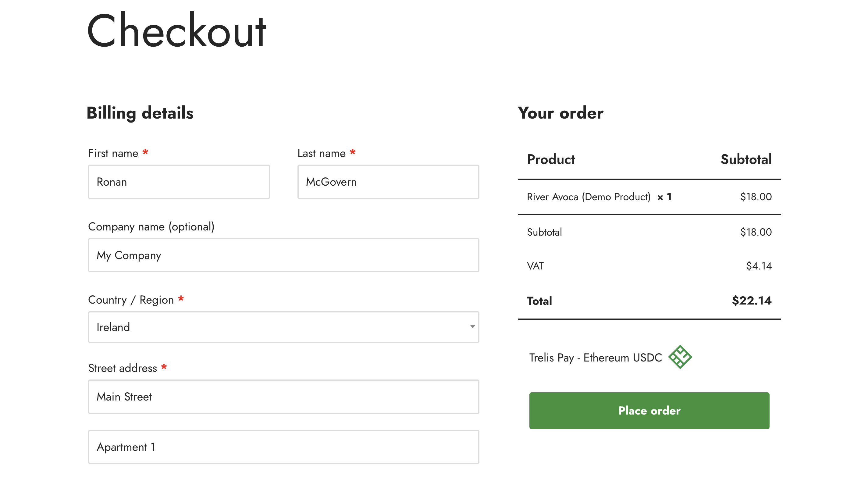
Task: Click the River Avoca (Demo Product) item
Action: point(588,197)
